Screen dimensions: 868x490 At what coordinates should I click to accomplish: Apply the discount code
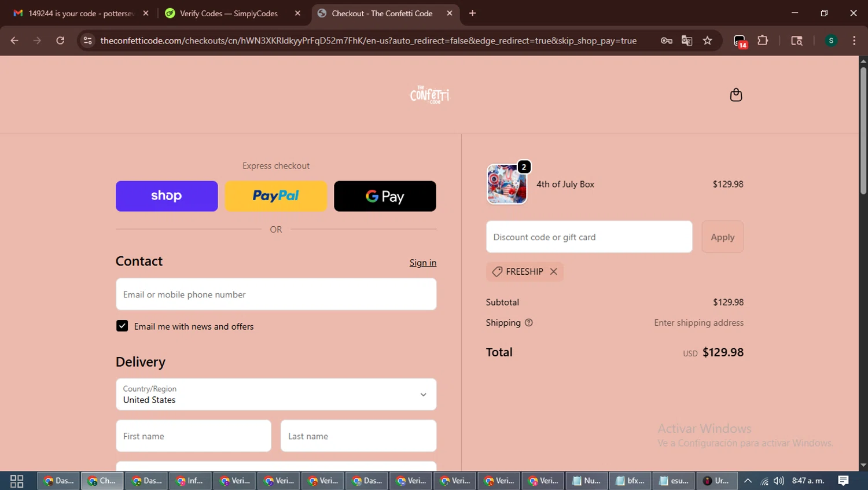722,237
